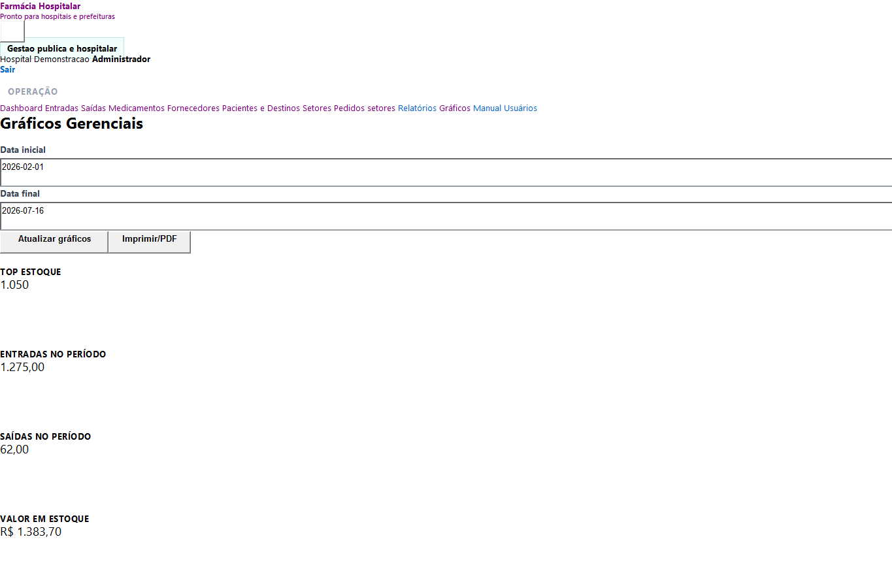Focus the Data inicial date field
This screenshot has height=588, width=892.
coord(446,172)
